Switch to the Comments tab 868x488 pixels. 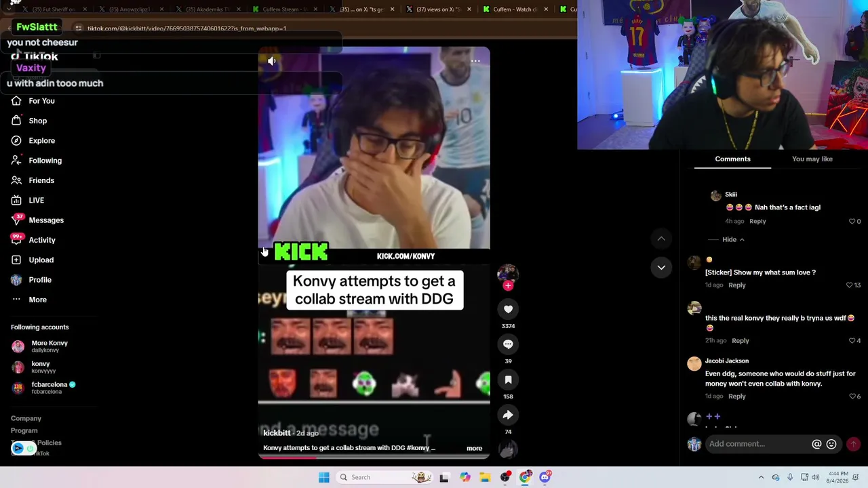point(732,159)
